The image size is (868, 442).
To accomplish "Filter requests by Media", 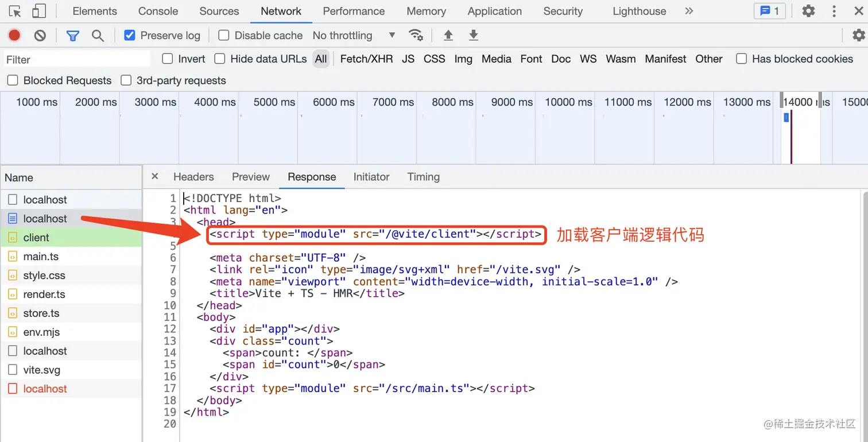I will click(497, 59).
